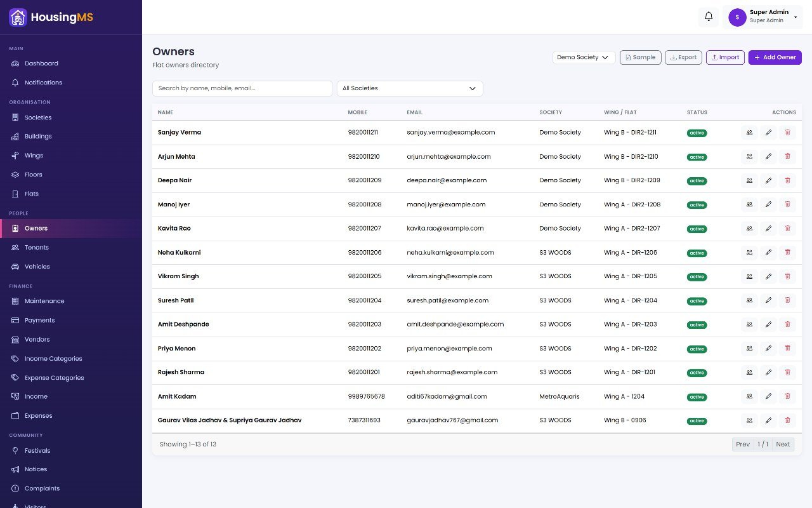The height and width of the screenshot is (508, 812).
Task: Click mobile number 9989765678
Action: tap(366, 396)
